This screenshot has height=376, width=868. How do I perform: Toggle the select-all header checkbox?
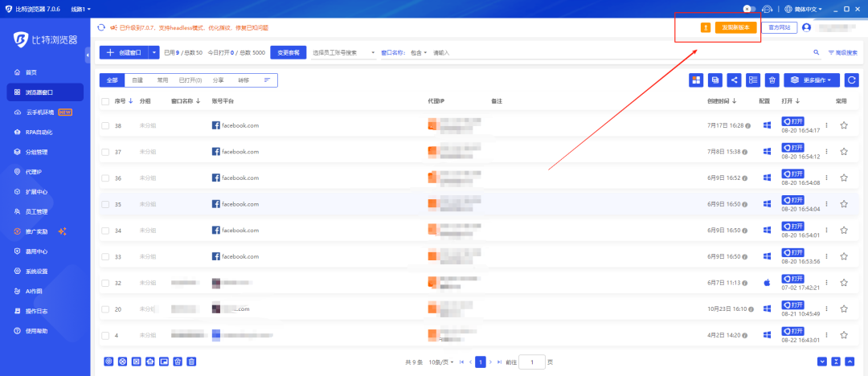pyautogui.click(x=105, y=101)
